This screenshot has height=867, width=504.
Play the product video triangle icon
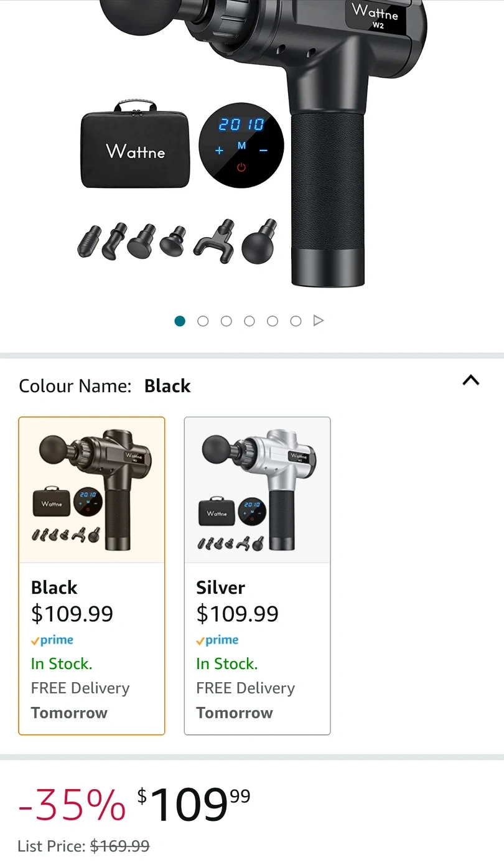pos(319,321)
